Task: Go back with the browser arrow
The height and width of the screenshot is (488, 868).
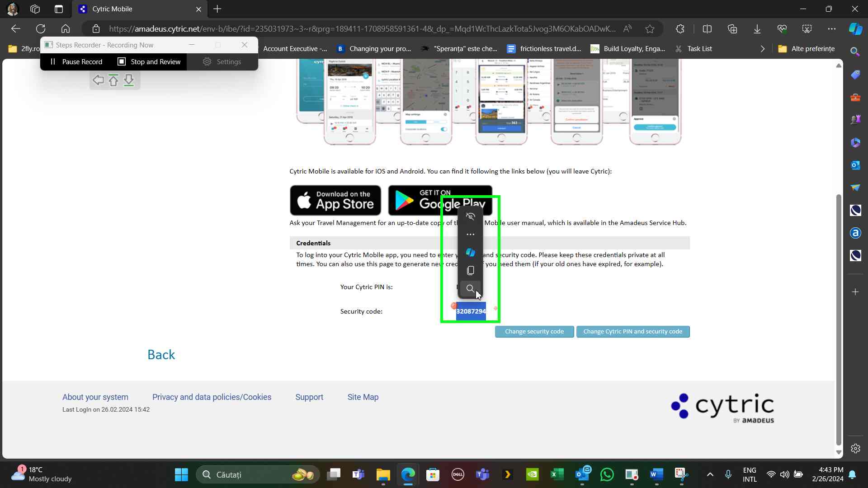Action: point(16,29)
